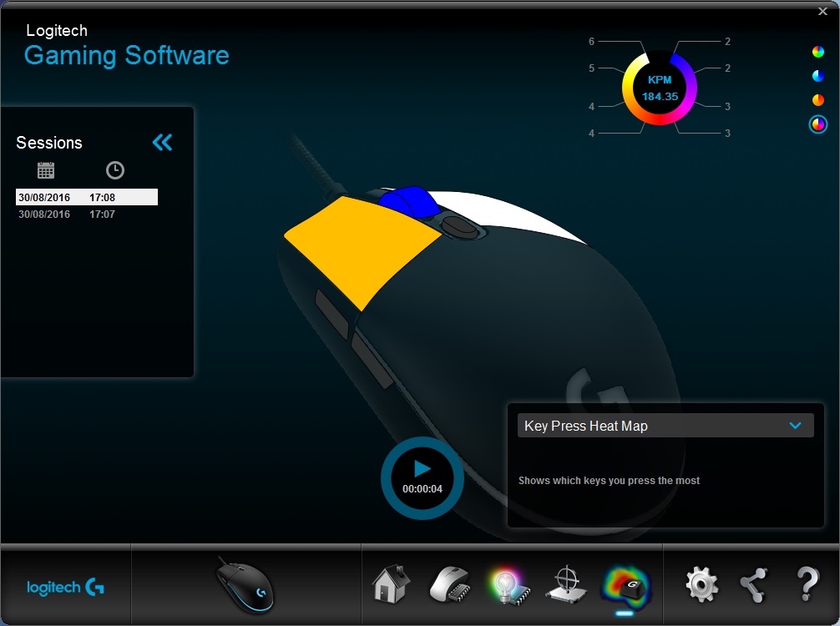Open the pointer surface tuning crosshair icon
Viewport: 840px width, 626px height.
point(567,583)
